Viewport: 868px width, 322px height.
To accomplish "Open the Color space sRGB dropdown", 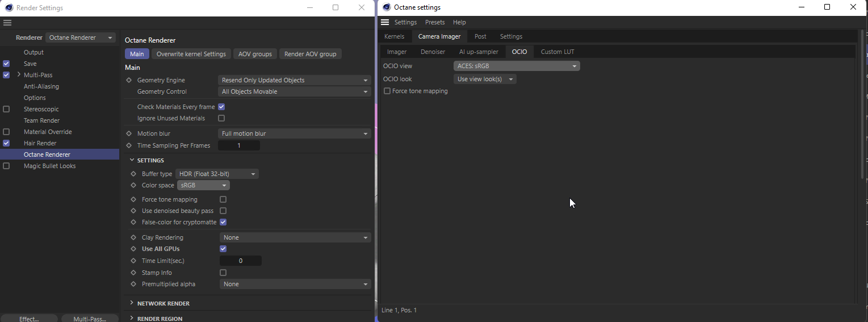I will coord(203,185).
